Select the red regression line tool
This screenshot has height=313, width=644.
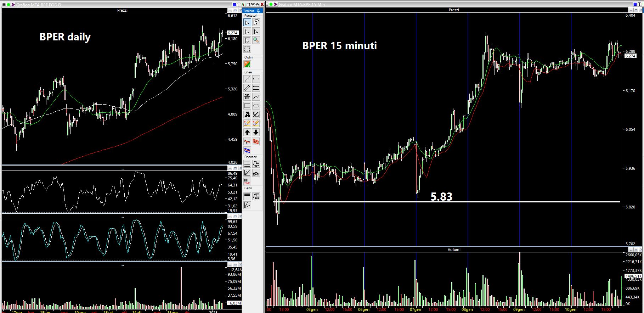[x=247, y=141]
